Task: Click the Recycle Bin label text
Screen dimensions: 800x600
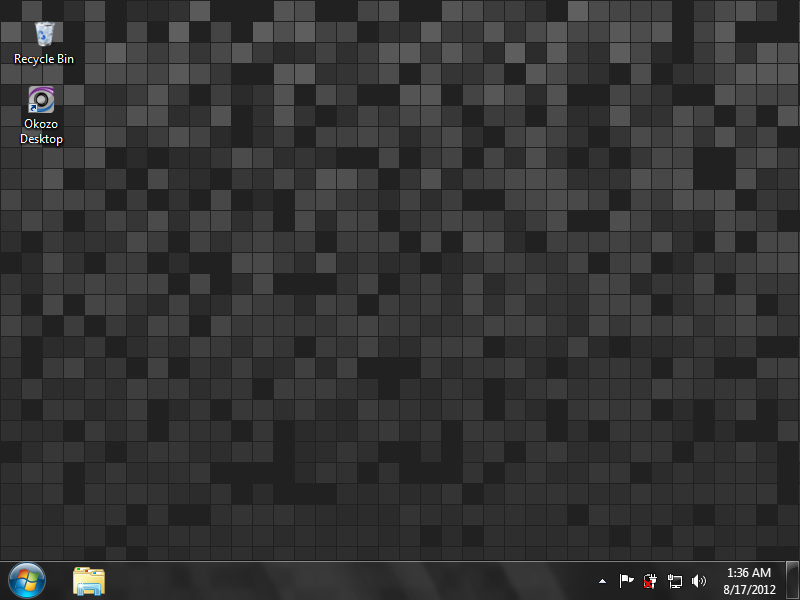Action: pos(44,59)
